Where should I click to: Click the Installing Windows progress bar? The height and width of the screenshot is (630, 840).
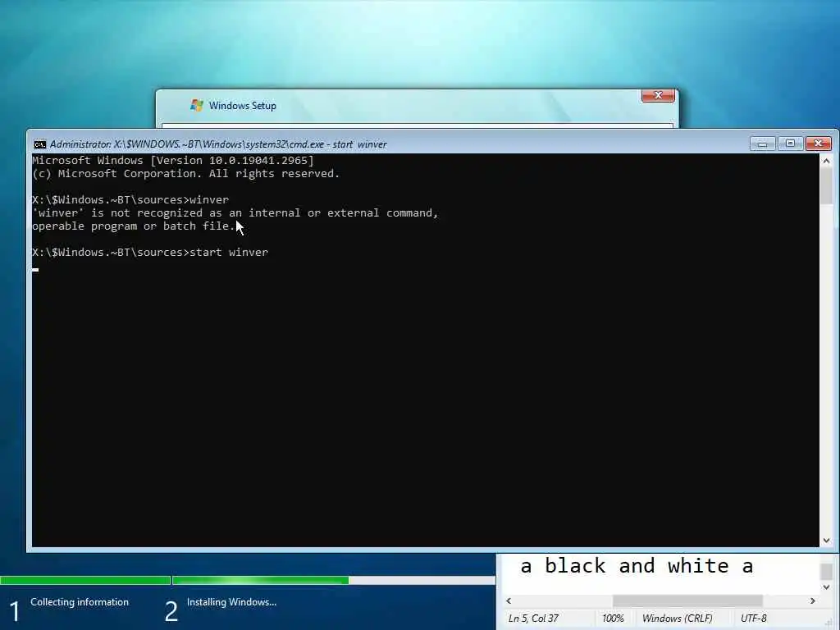click(334, 580)
